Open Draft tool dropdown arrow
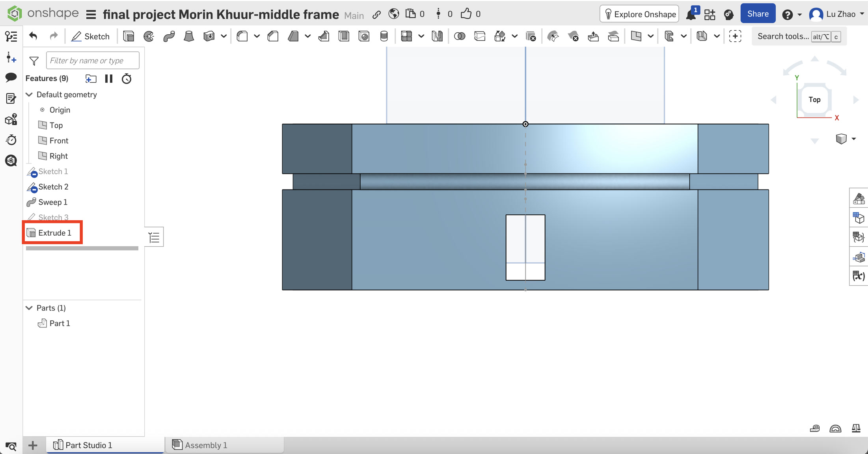 [307, 36]
